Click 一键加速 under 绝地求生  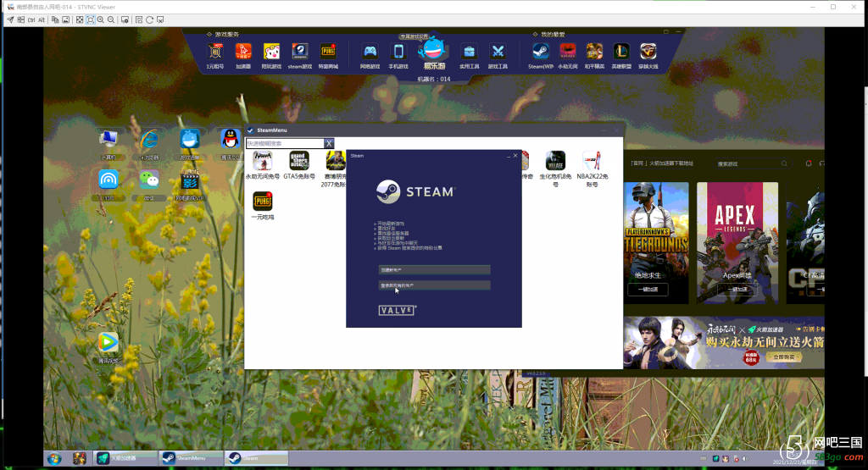[648, 289]
